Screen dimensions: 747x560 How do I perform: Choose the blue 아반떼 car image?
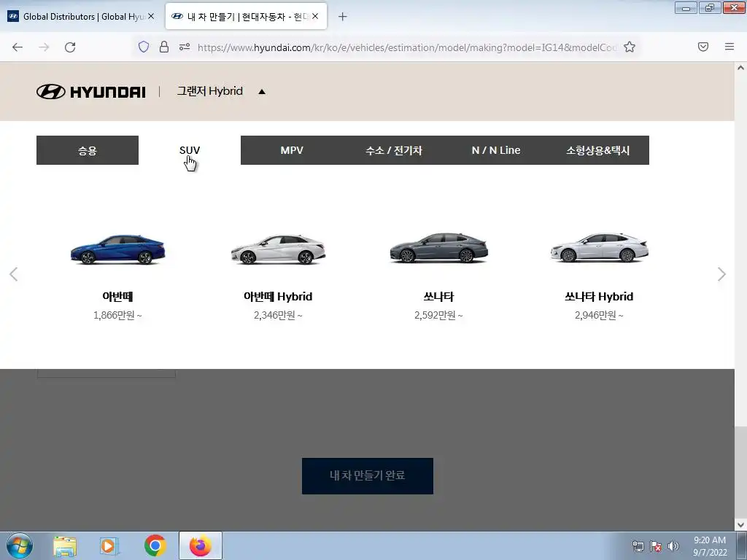117,249
